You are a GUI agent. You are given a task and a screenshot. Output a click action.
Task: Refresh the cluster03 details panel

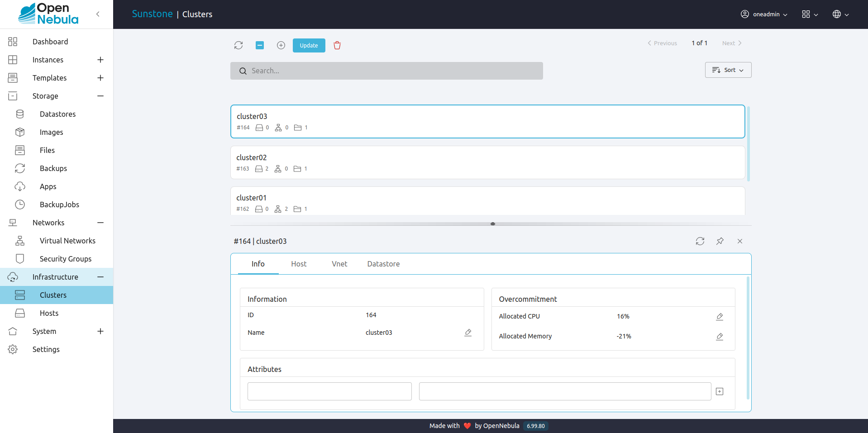[700, 241]
